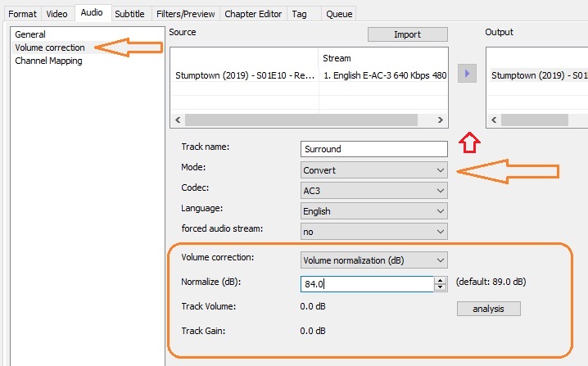Click the Source list scroll-left arrow
Viewport: 588px width, 366px height.
tap(178, 120)
